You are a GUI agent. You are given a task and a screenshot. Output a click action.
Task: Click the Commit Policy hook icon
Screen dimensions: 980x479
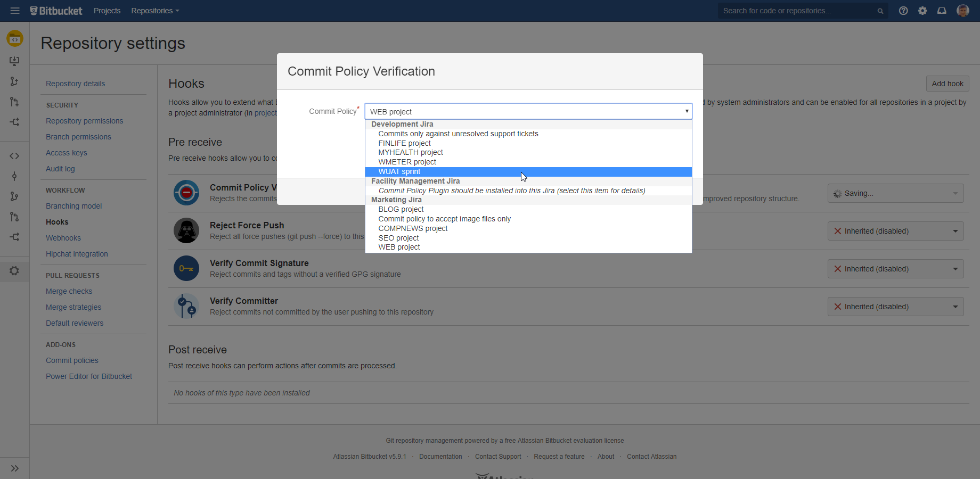click(x=186, y=193)
